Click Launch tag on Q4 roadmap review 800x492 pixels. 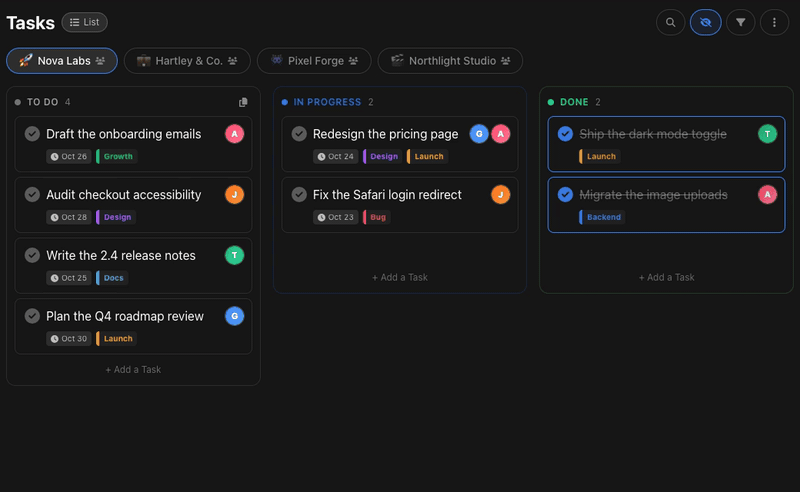[116, 338]
